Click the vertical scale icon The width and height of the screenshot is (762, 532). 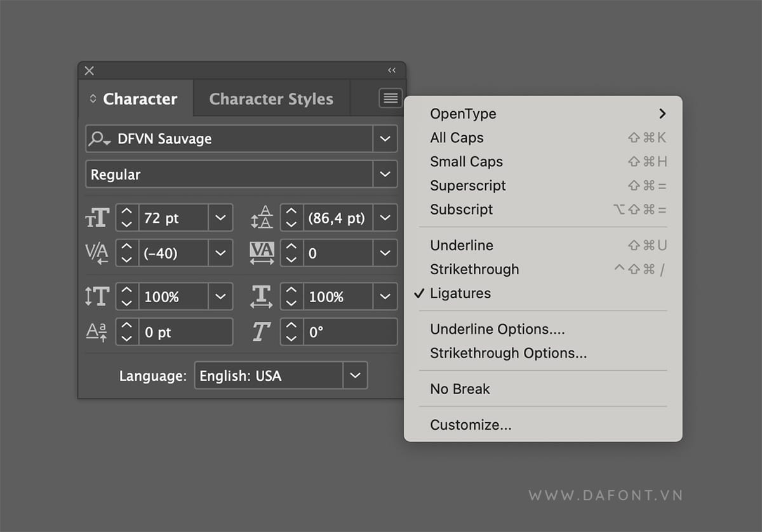(x=97, y=296)
